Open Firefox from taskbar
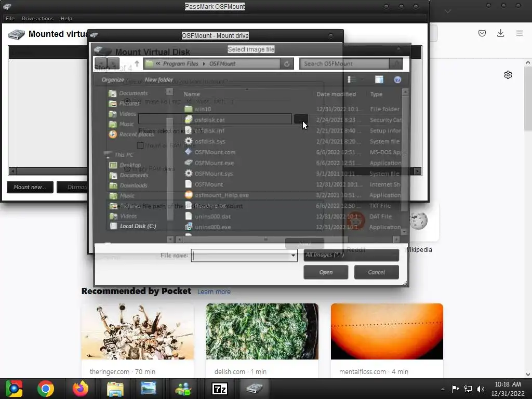 pyautogui.click(x=81, y=389)
